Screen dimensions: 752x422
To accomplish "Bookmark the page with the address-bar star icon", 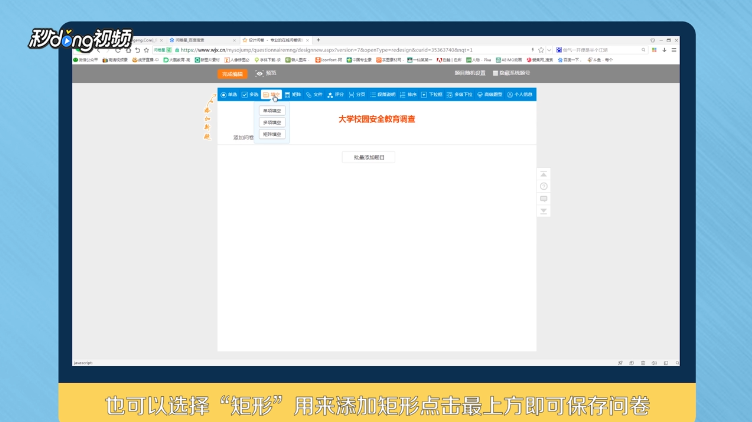I will click(x=541, y=50).
